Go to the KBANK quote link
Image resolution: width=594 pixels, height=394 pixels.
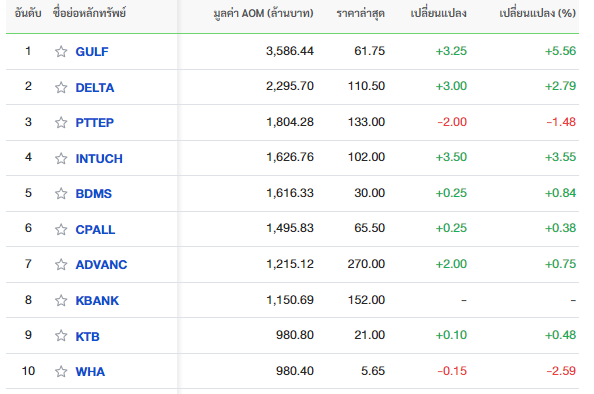tap(97, 300)
